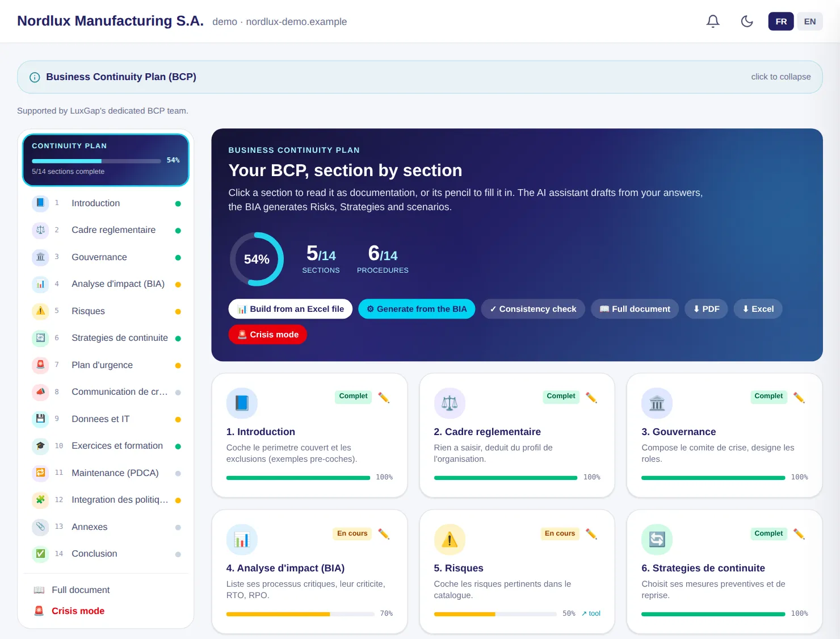
Task: Click the Plan d'urgence siren icon
Action: point(40,365)
